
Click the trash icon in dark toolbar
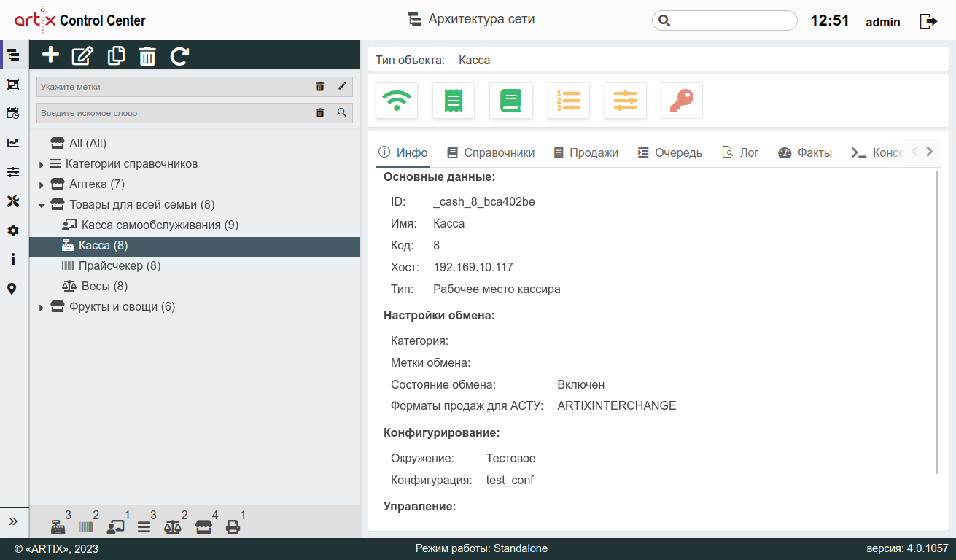coord(147,55)
